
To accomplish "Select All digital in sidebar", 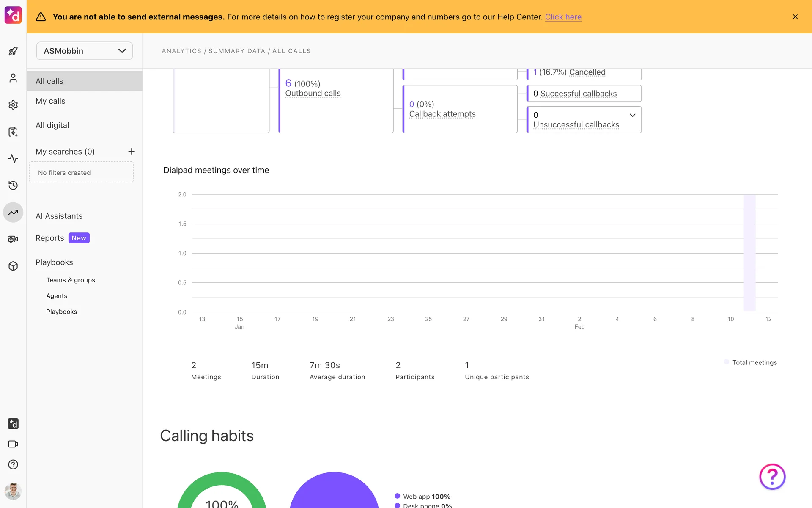I will [x=52, y=125].
